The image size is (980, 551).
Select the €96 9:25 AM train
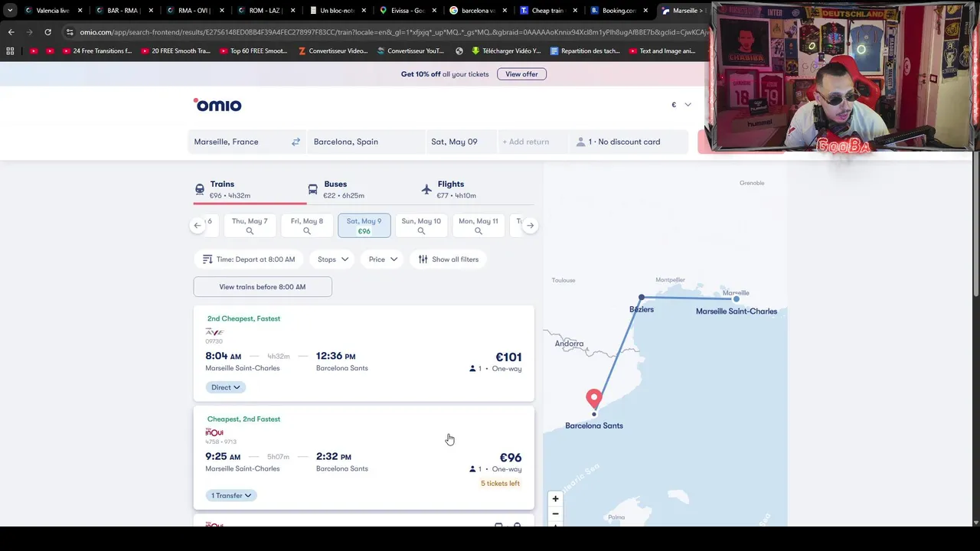[x=364, y=458]
